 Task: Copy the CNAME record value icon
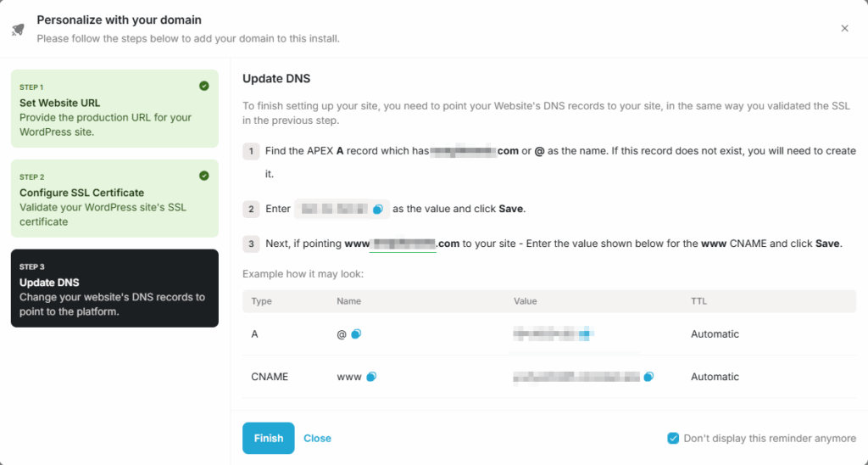648,377
